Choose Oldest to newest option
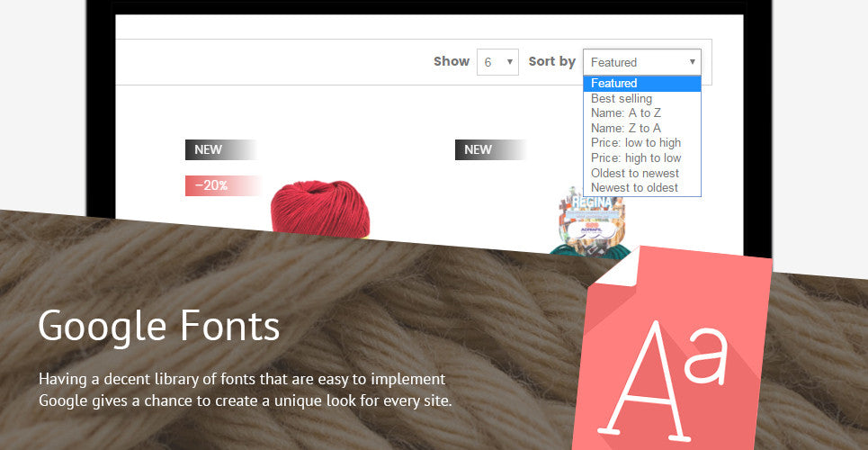The image size is (868, 450). coord(641,173)
